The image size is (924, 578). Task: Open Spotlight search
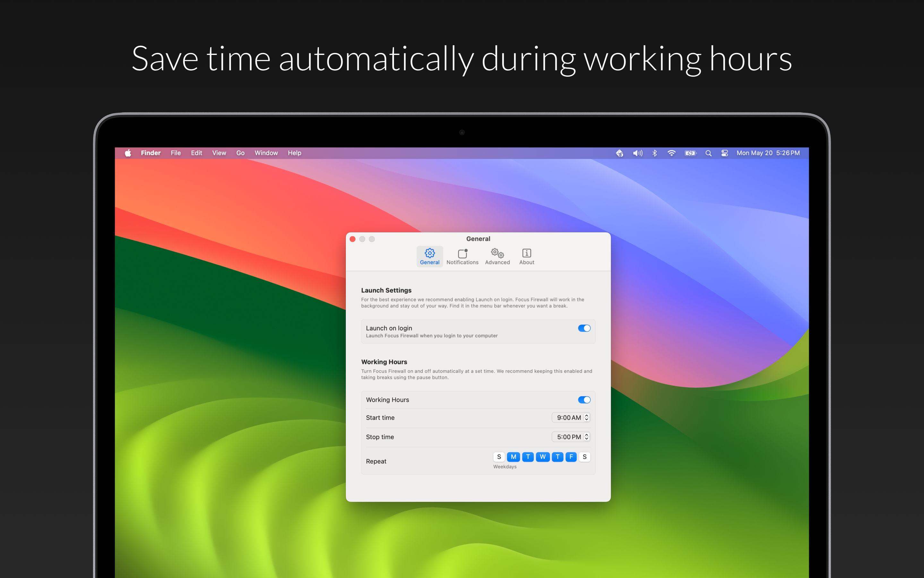708,153
